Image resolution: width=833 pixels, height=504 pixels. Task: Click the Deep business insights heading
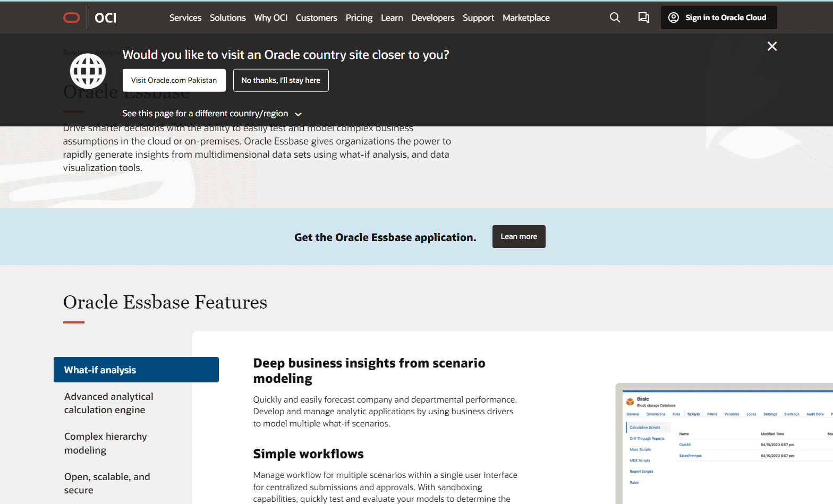point(369,371)
